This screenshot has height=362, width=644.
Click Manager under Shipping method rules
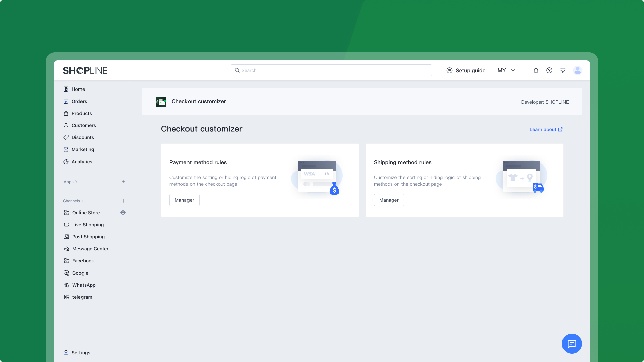389,200
